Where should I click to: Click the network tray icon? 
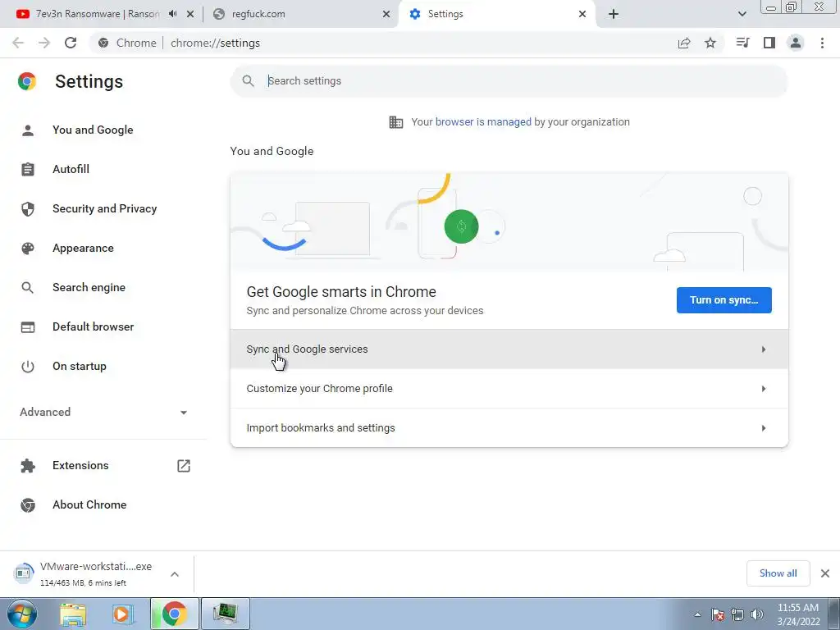pos(737,614)
